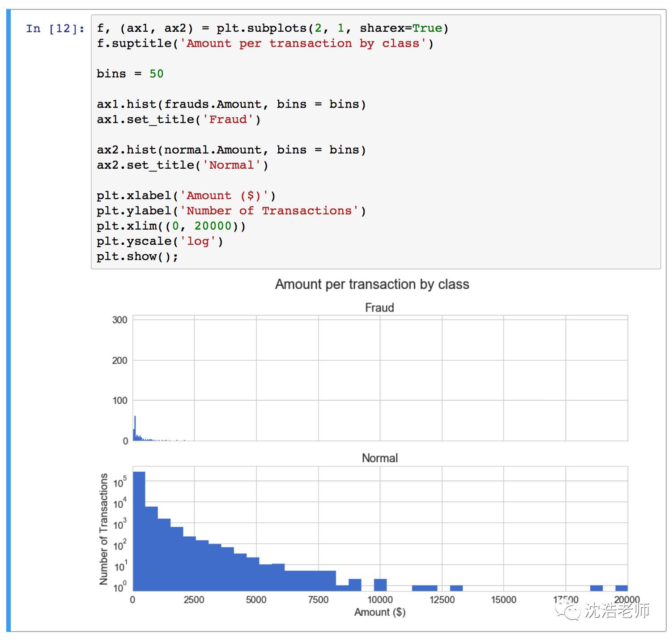Click the 'log' string in plt.yscale
The image size is (672, 640).
198,241
